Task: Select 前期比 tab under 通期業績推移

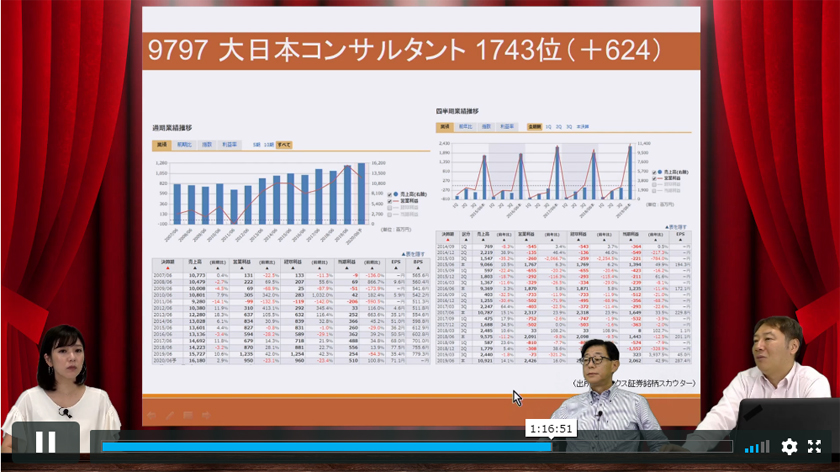Action: point(184,145)
